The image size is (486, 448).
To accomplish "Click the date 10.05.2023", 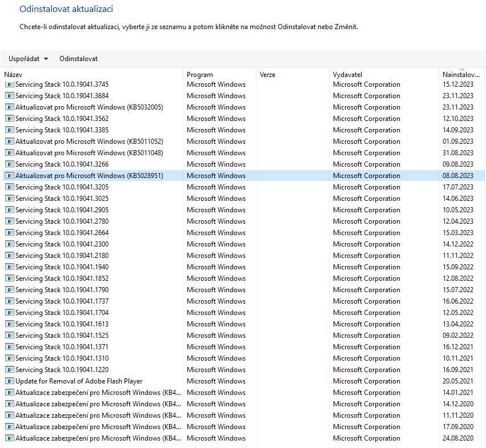I will [458, 210].
